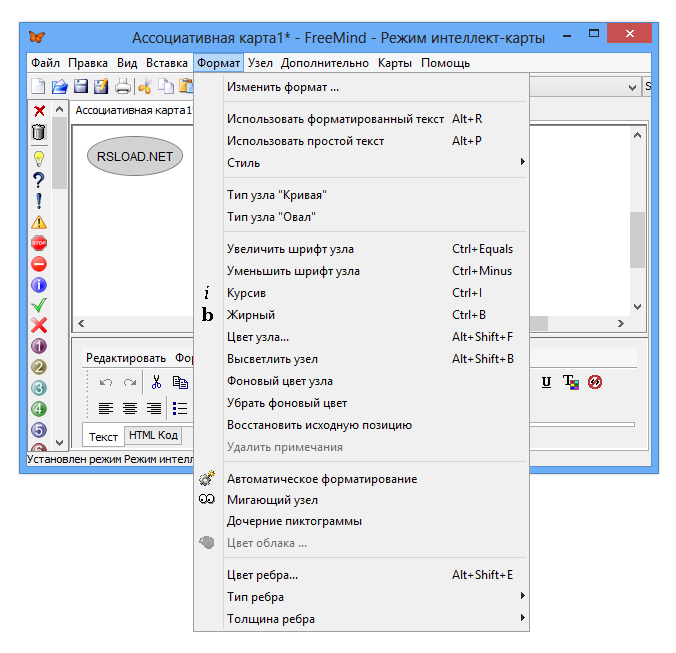Add the question mark icon
The width and height of the screenshot is (676, 653).
click(x=39, y=180)
